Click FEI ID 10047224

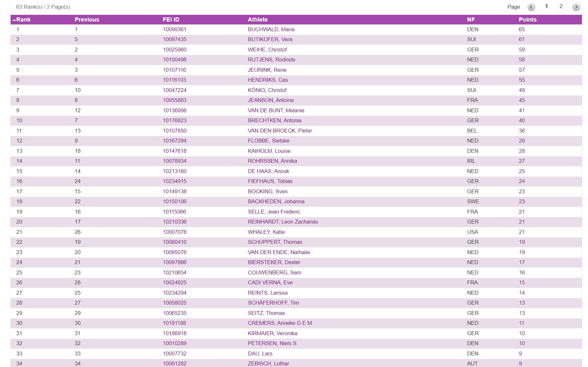175,90
